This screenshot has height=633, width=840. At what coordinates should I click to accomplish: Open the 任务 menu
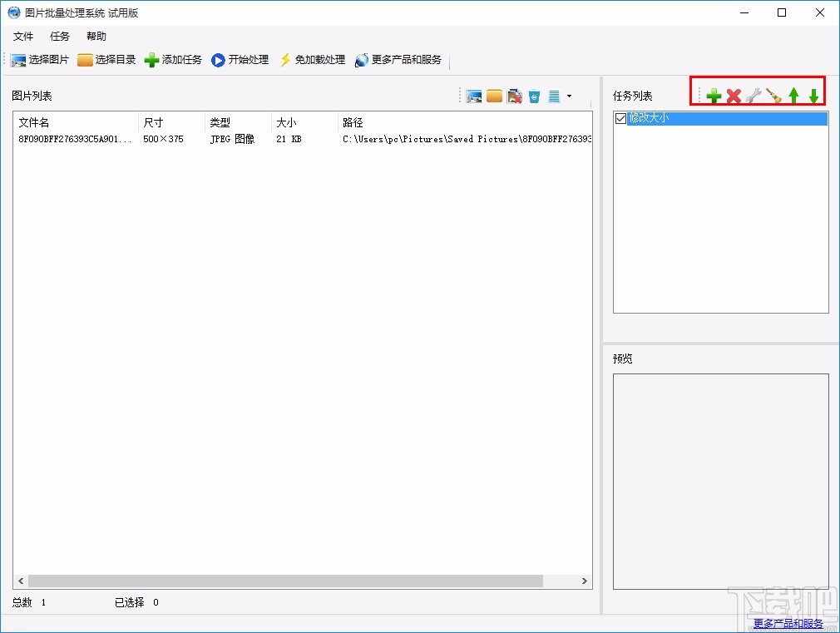[x=58, y=36]
